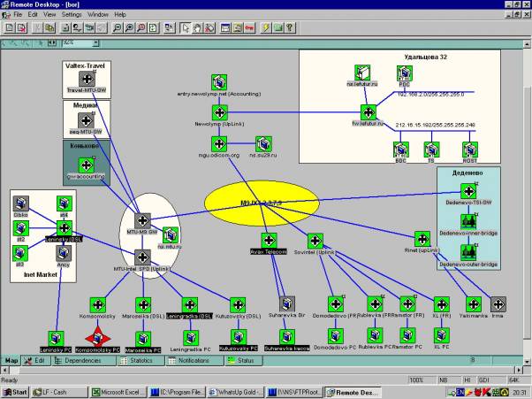Image resolution: width=532 pixels, height=399 pixels.
Task: Select the yellow M9-IX network ellipse
Action: 262,203
